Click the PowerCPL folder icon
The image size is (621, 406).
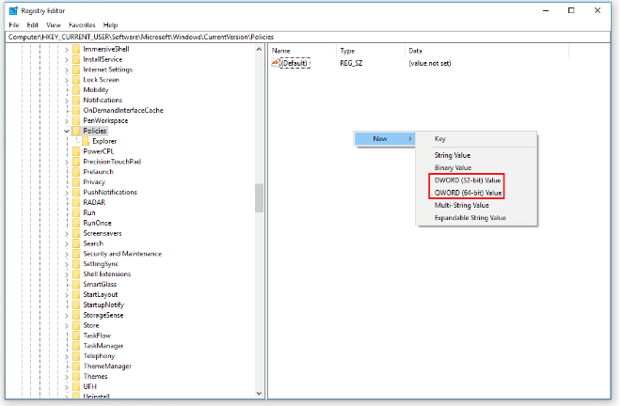pyautogui.click(x=76, y=151)
